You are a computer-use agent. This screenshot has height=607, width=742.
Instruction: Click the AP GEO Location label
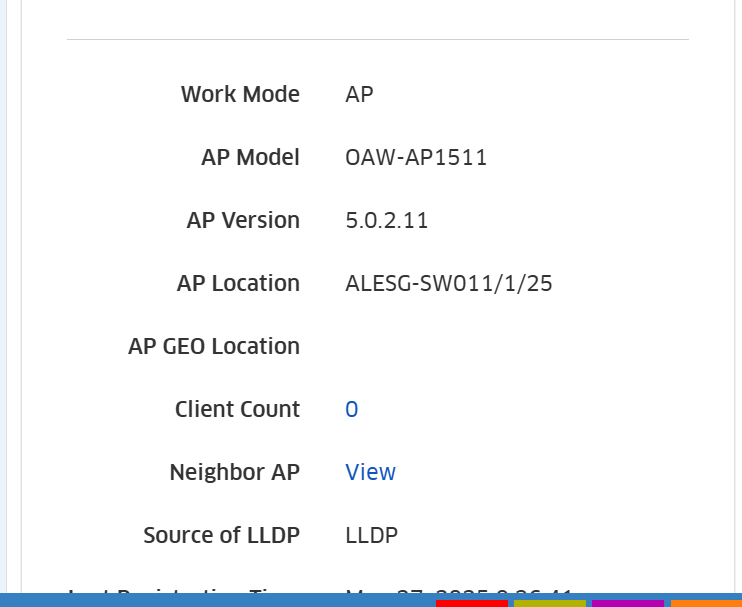[214, 346]
